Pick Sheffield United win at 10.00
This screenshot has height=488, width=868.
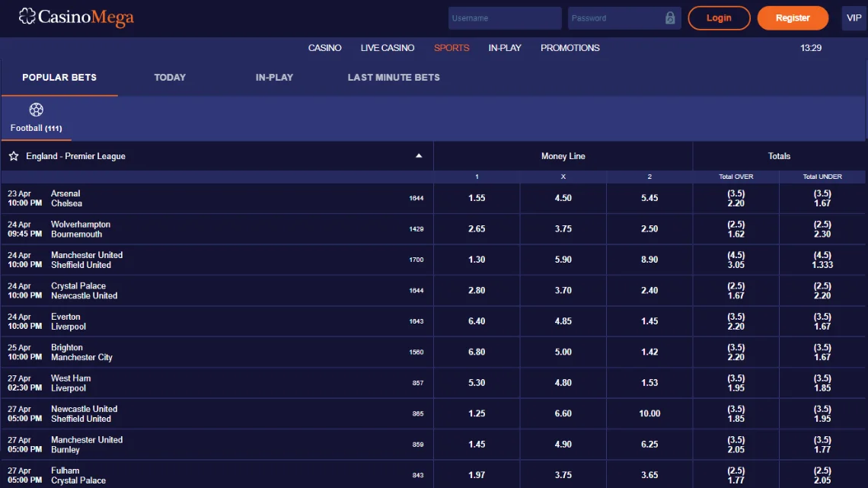click(649, 414)
